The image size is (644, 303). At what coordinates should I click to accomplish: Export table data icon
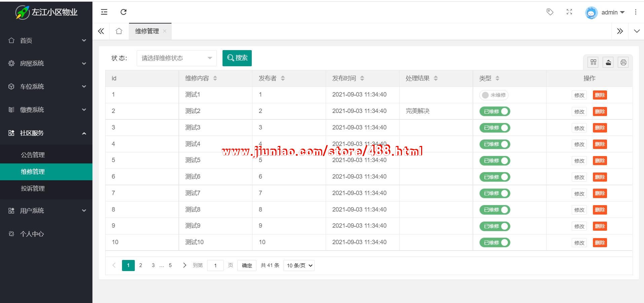click(x=608, y=62)
